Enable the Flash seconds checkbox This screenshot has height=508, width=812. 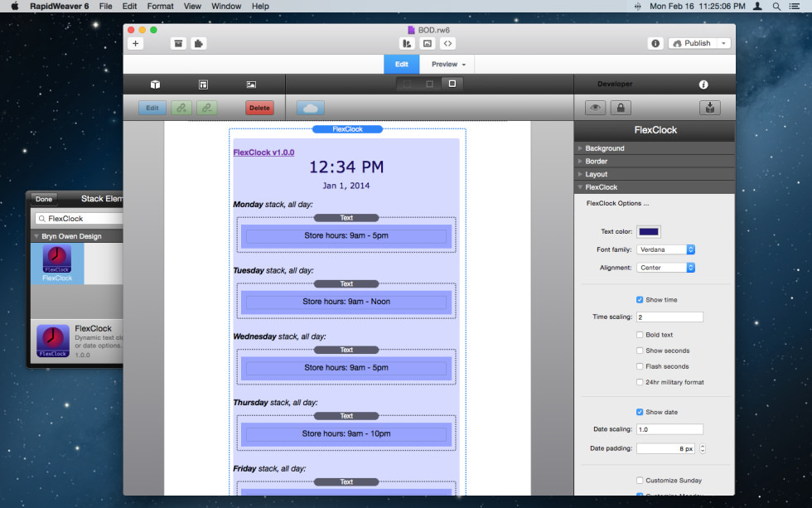[x=640, y=366]
